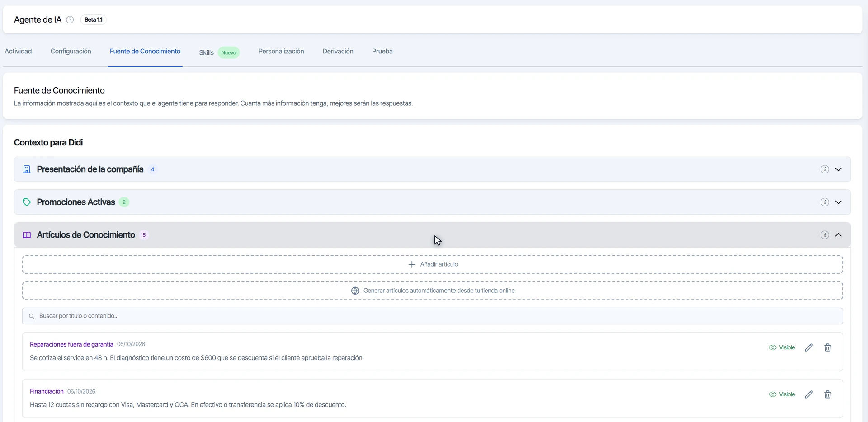This screenshot has height=422, width=868.
Task: Switch to the Prueba tab
Action: point(382,51)
